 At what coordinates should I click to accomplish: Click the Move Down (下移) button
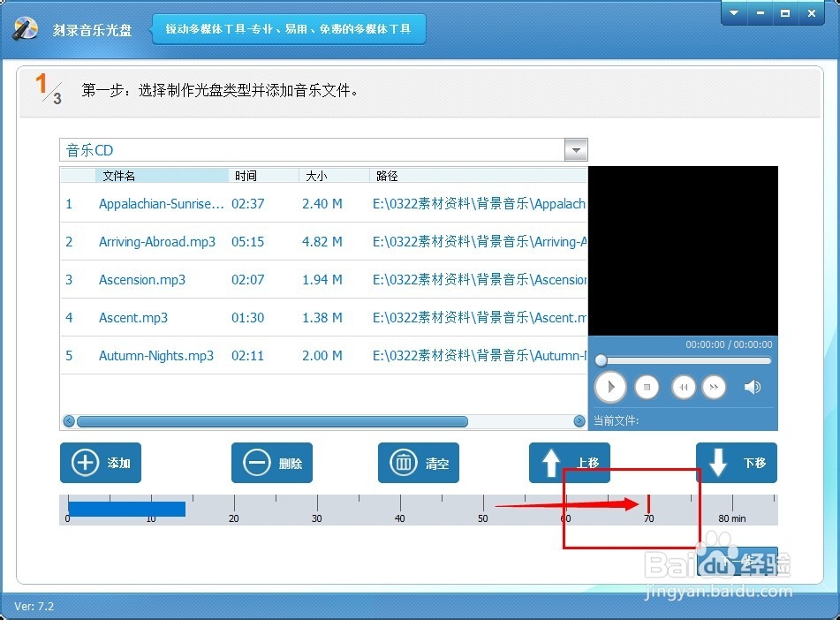[x=737, y=463]
